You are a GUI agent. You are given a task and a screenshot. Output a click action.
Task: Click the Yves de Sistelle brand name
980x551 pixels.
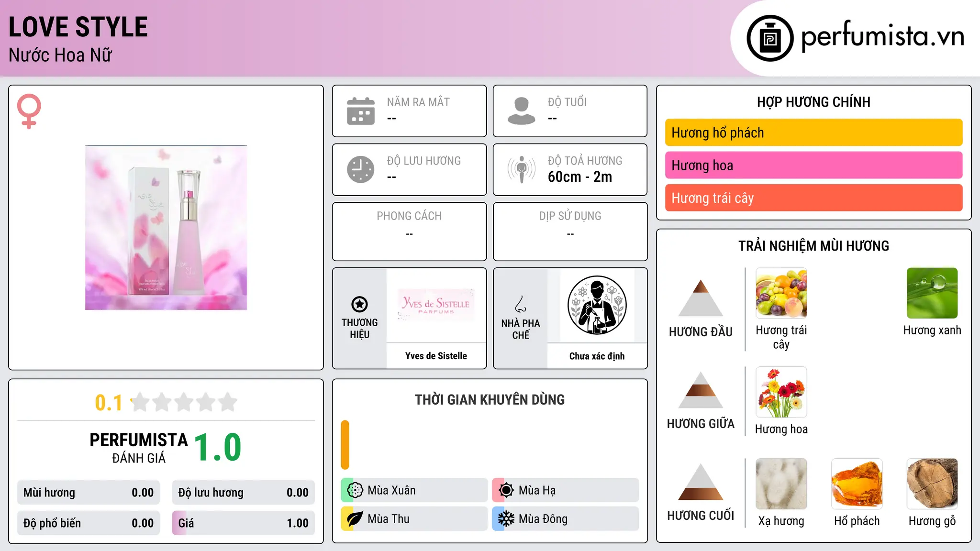click(x=436, y=356)
